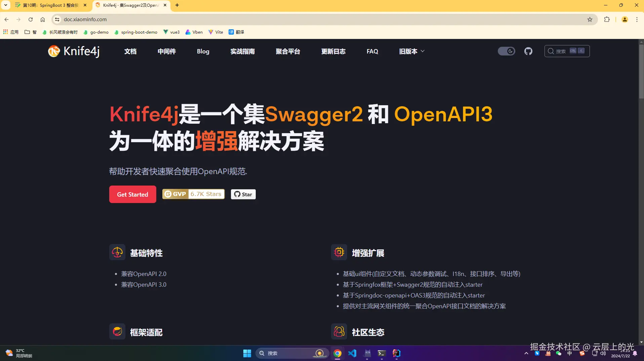The width and height of the screenshot is (644, 361).
Task: Open the 更新日志 navigation item
Action: (x=333, y=51)
